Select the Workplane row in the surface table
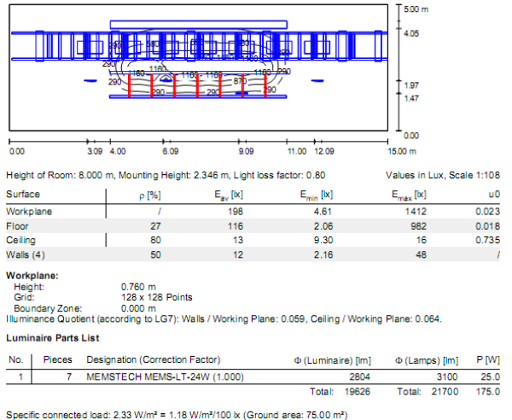 [26, 211]
